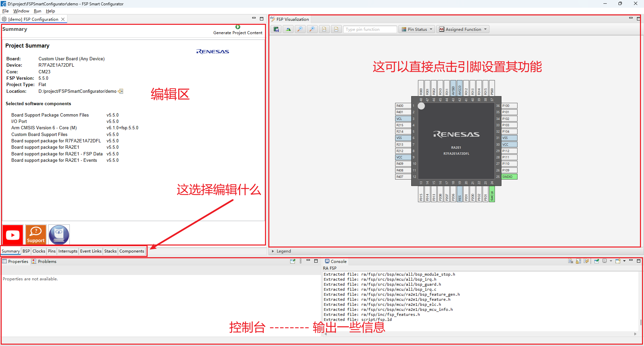Screen dimensions: 644x346
Task: Click device name R7FA2E1A72DFL in summary
Action: (56, 65)
